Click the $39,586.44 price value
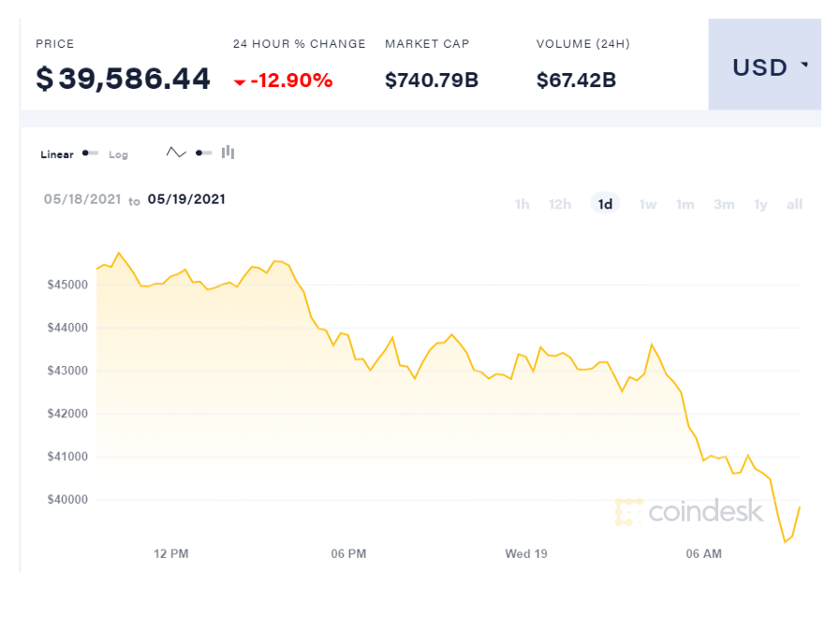840x629 pixels. (122, 79)
